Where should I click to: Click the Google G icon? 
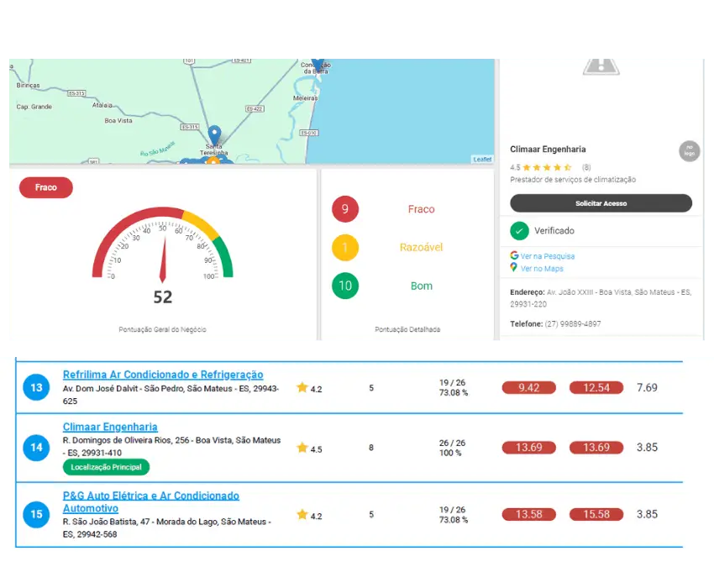click(514, 255)
